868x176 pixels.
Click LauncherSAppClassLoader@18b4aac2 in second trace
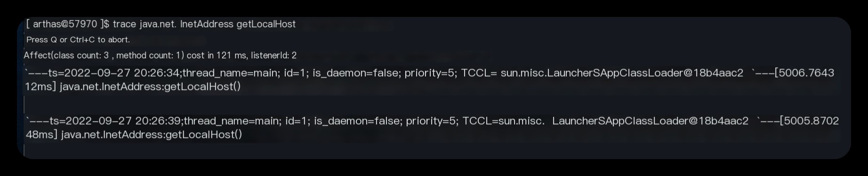(650, 121)
